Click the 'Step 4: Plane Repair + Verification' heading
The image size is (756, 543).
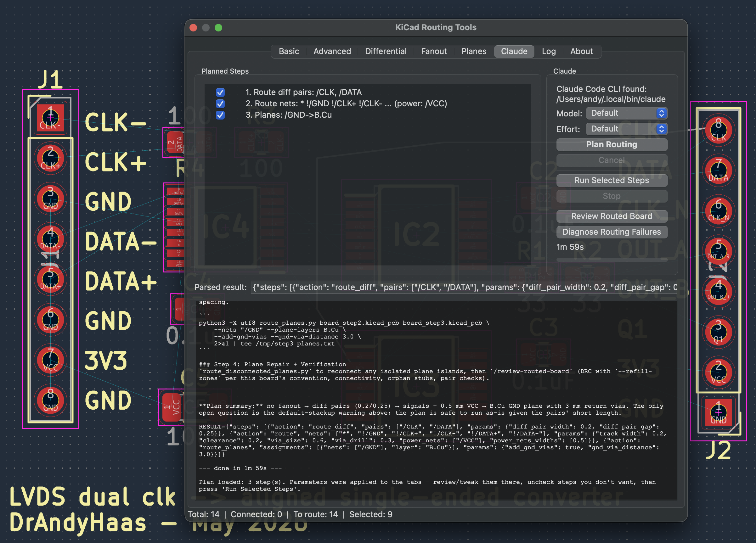272,364
